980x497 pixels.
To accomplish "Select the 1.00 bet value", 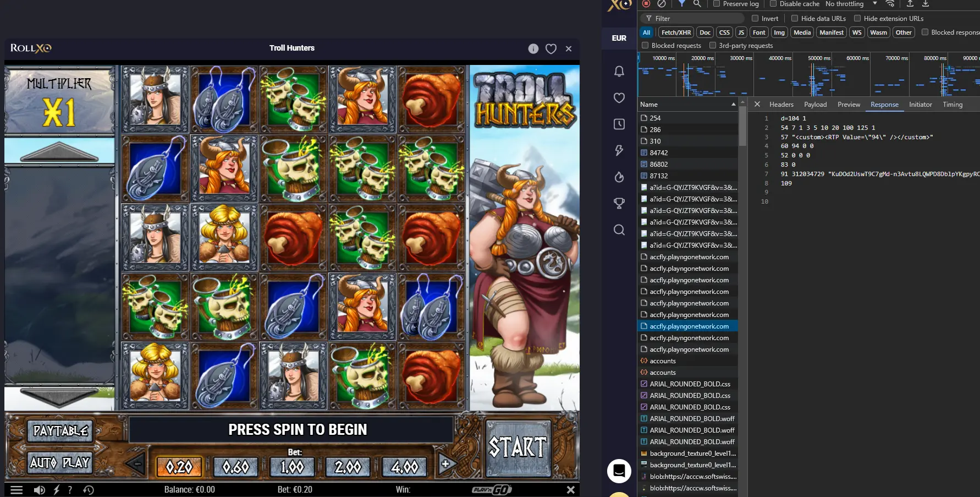I will 292,467.
